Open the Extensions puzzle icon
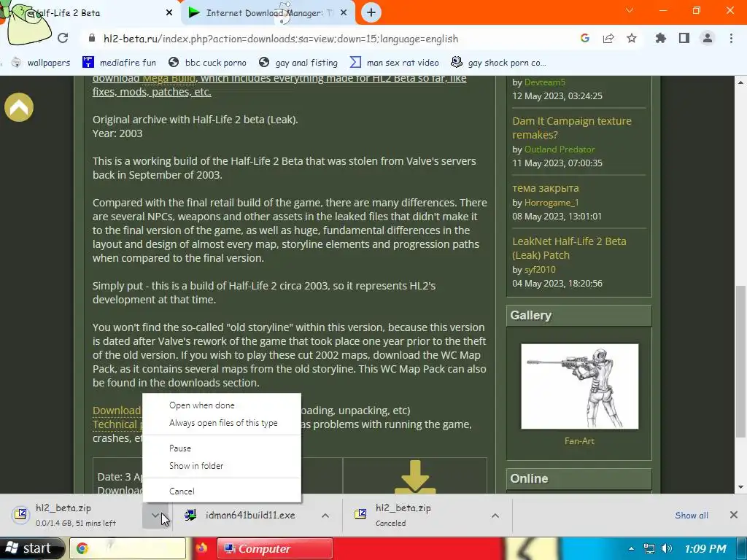This screenshot has height=560, width=747. point(660,38)
